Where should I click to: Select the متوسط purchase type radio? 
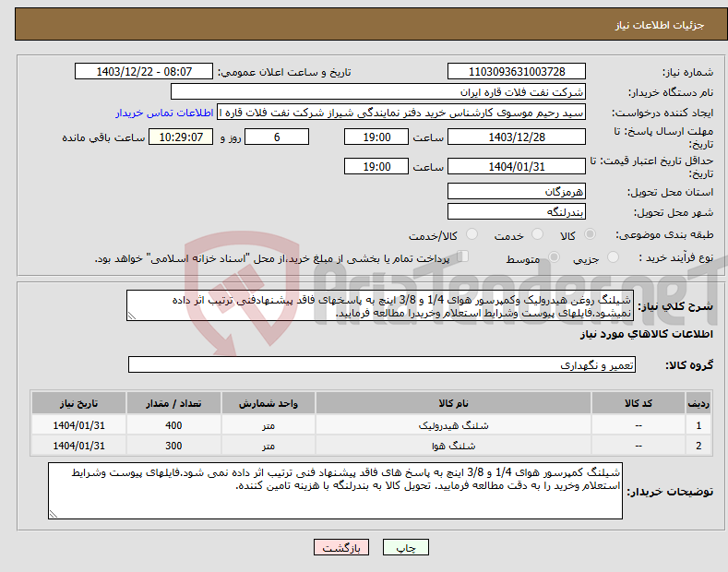tap(554, 257)
